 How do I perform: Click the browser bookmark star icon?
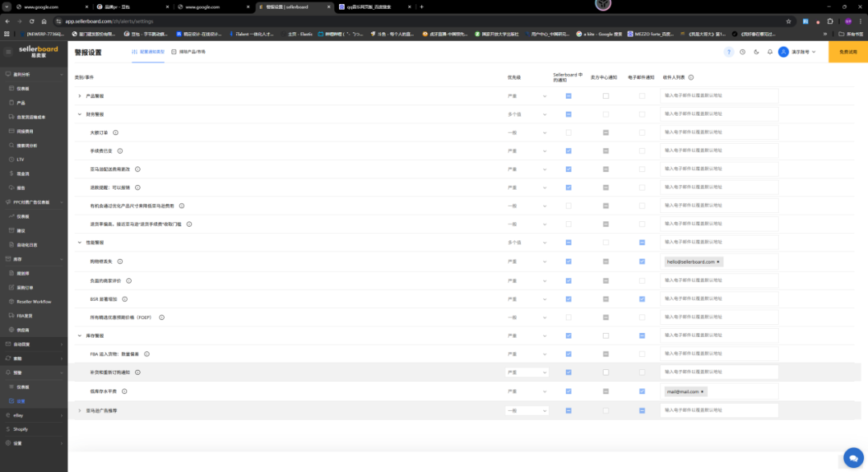788,22
